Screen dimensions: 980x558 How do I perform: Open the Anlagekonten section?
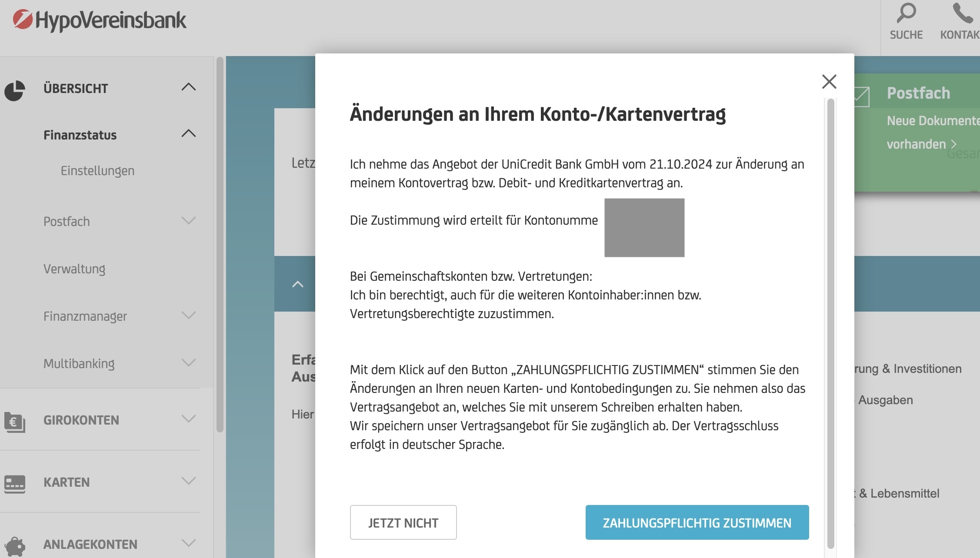tap(90, 545)
